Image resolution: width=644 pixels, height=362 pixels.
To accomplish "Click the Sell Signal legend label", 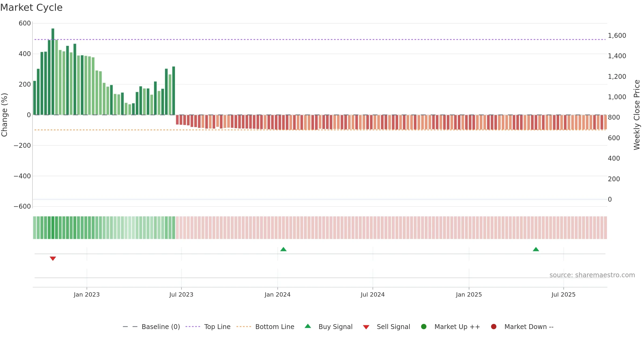I will [393, 327].
